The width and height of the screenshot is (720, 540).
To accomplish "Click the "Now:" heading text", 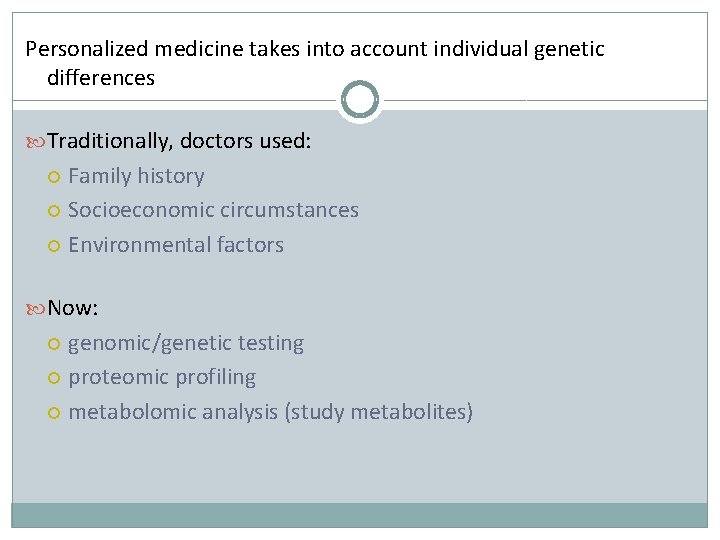I will click(73, 308).
